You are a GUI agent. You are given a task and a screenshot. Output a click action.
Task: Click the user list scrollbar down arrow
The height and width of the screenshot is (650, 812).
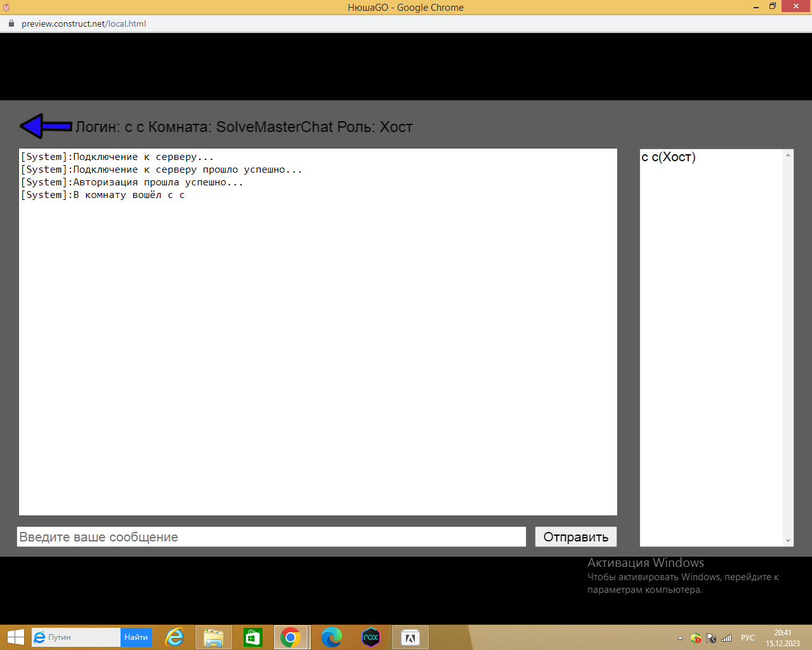coord(788,541)
